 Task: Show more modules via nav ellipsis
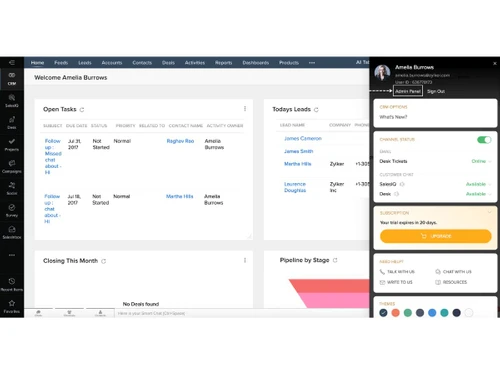point(312,63)
